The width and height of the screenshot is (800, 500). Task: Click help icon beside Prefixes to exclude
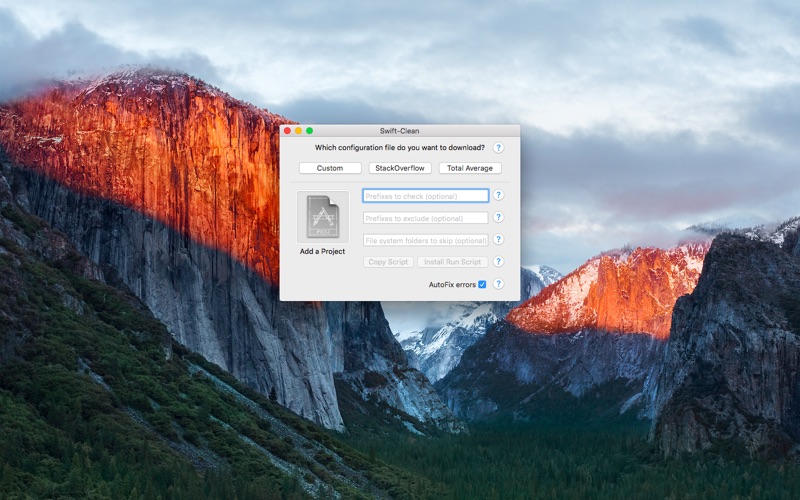point(498,218)
